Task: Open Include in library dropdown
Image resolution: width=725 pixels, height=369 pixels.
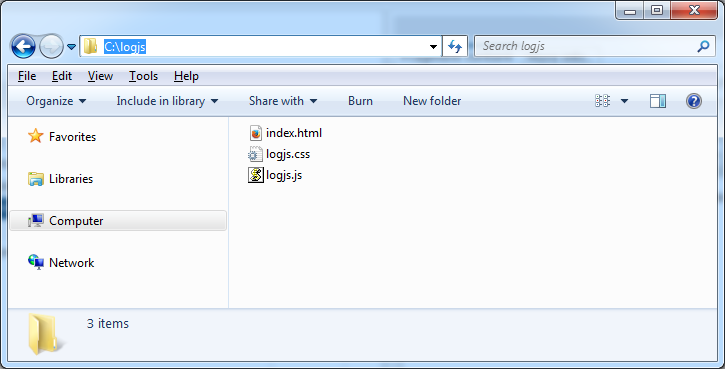Action: 167,101
